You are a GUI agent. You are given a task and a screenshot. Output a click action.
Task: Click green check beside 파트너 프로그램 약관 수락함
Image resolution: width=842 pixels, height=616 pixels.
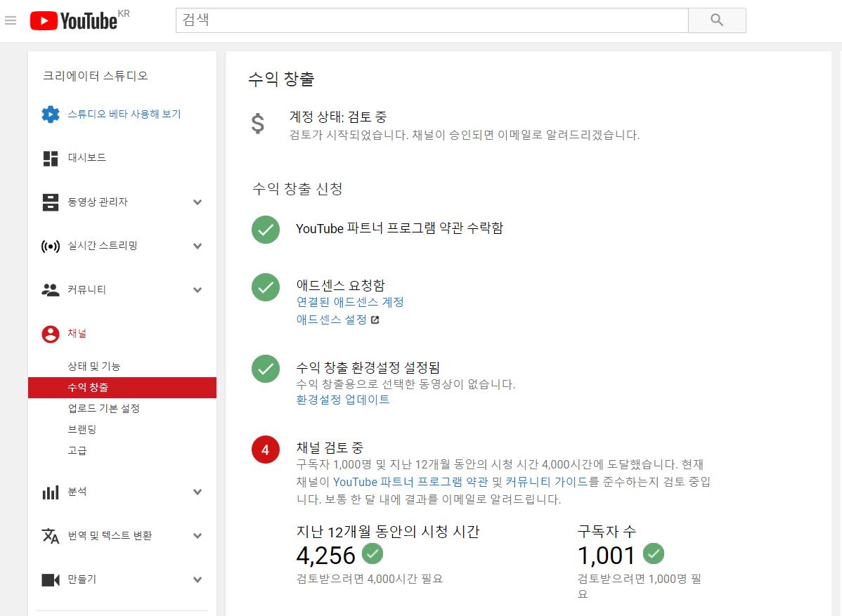tap(266, 230)
